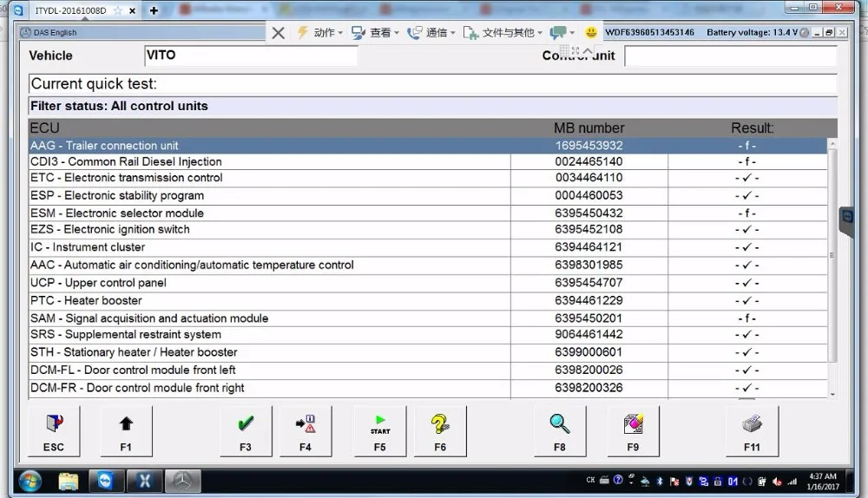Open TeamViewer side panel handle
Viewport: 868px width, 498px height.
[846, 220]
